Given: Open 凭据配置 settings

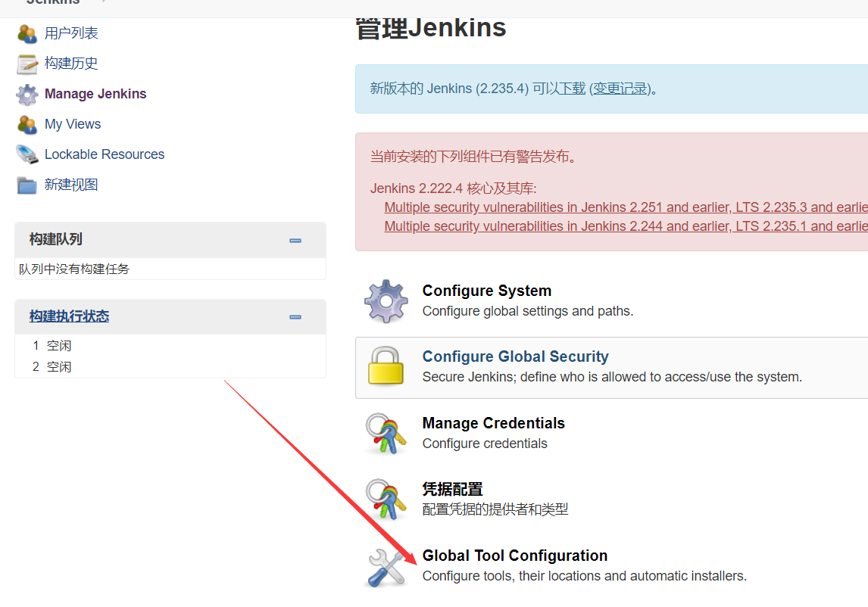Looking at the screenshot, I should click(x=452, y=489).
